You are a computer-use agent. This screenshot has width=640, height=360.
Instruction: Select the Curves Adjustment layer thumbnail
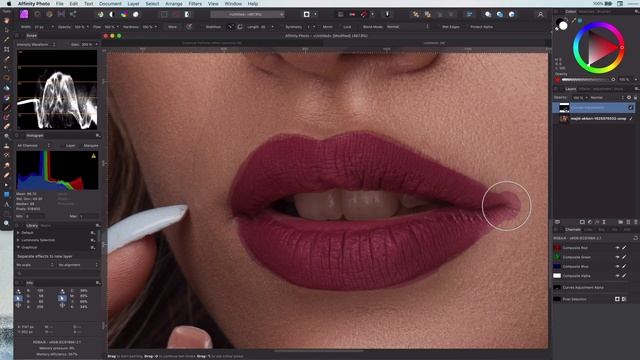pos(564,108)
